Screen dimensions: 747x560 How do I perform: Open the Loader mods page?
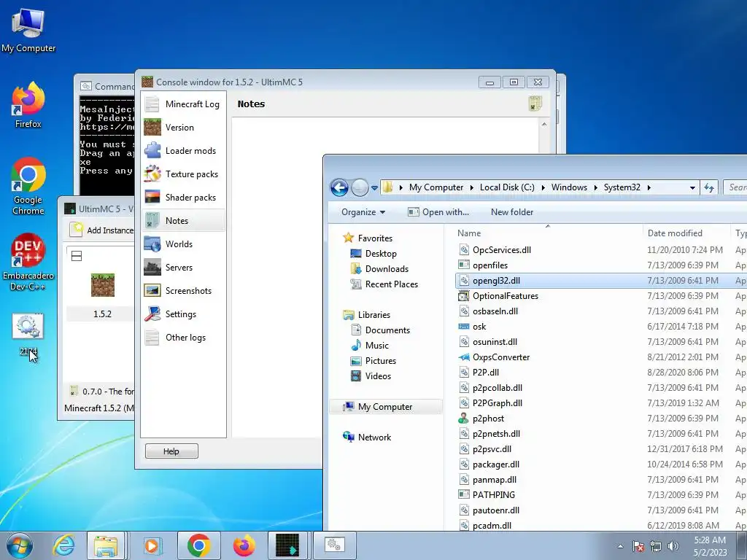pyautogui.click(x=183, y=150)
